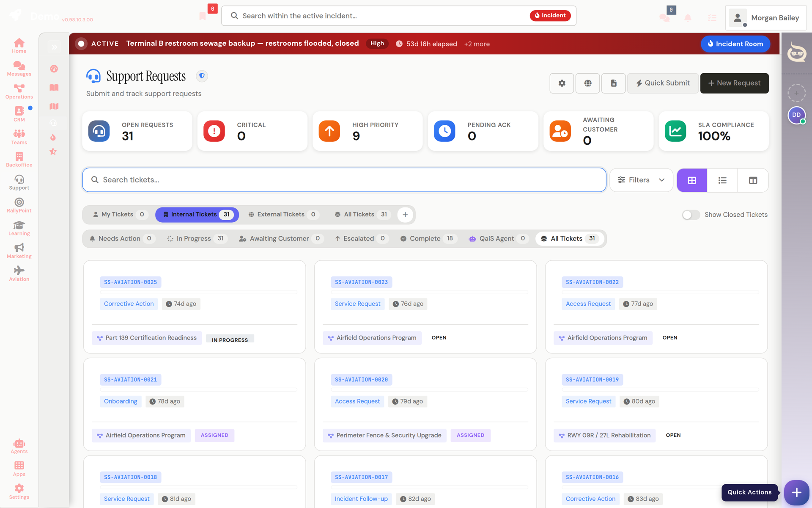Screen dimensions: 812x508
Task: Click the red Incident scope pill
Action: 550,16
